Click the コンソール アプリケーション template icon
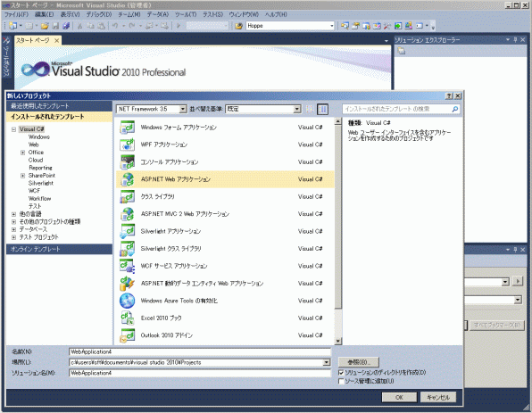Screen dimensions: 532x413 click(128, 162)
